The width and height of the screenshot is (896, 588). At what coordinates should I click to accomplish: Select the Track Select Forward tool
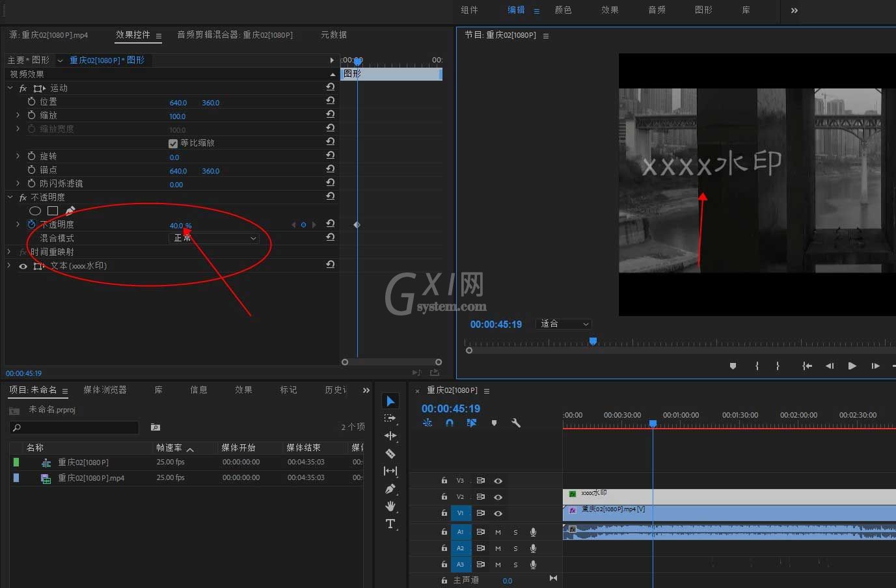(390, 418)
